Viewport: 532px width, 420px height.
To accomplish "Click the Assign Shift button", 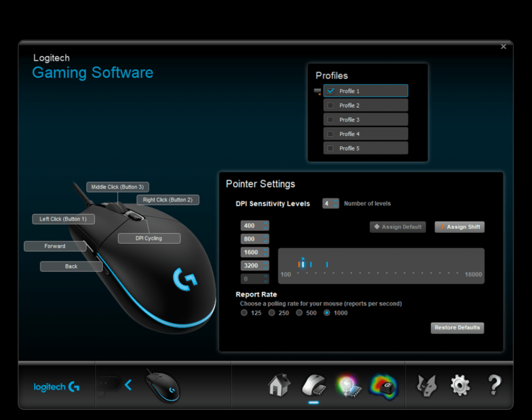I will coord(460,227).
